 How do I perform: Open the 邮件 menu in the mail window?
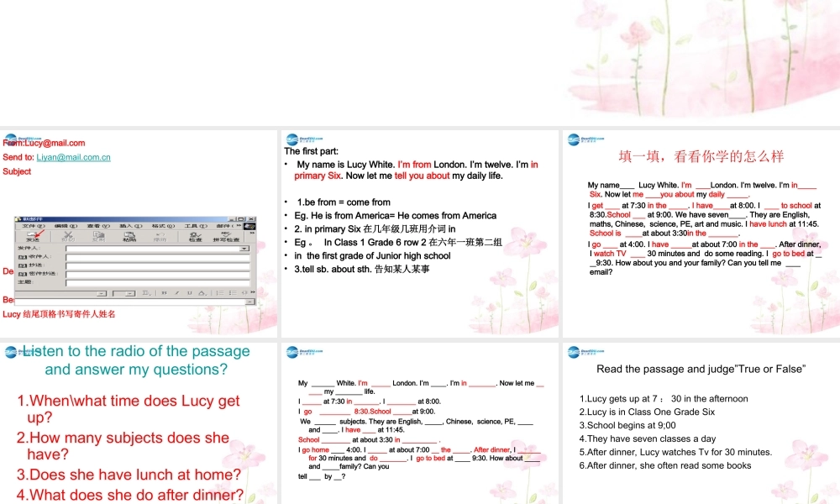(x=225, y=226)
